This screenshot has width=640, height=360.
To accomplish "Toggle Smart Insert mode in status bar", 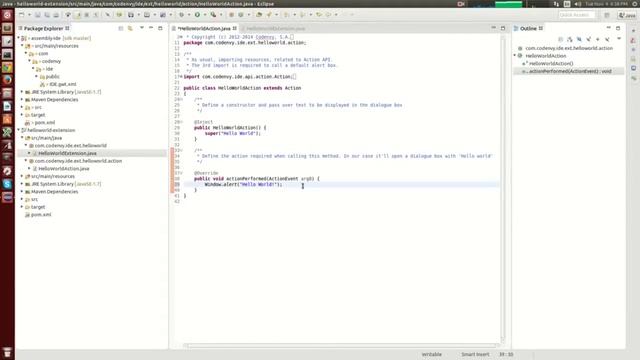I will [x=475, y=354].
